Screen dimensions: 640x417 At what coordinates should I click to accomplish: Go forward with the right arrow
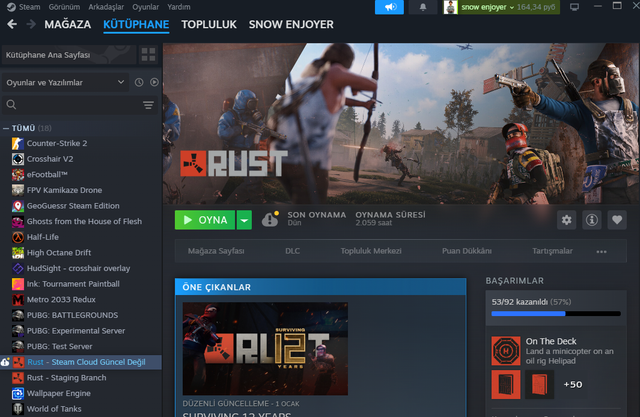coord(31,24)
